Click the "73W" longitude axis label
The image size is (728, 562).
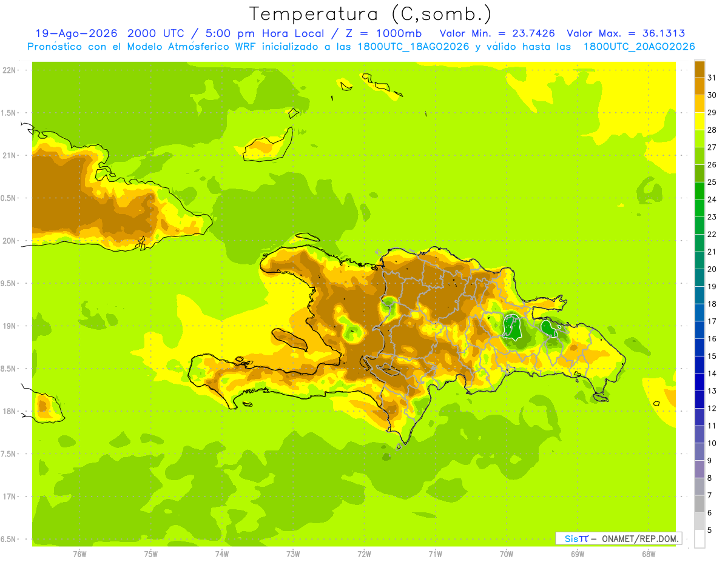coord(293,554)
